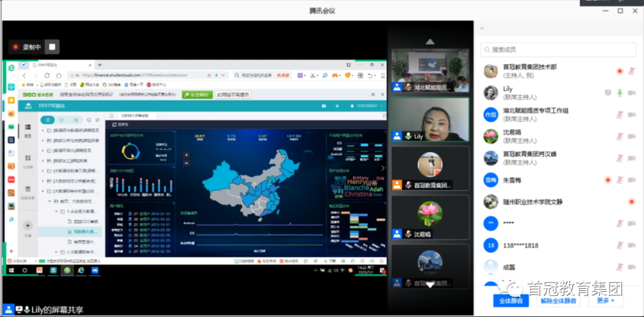The image size is (644, 317).
Task: Expand the 2.大数据财务专 folder
Action: pos(56,252)
